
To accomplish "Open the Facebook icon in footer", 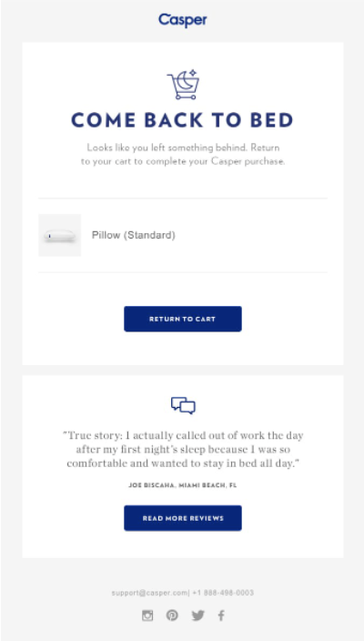I will click(221, 616).
